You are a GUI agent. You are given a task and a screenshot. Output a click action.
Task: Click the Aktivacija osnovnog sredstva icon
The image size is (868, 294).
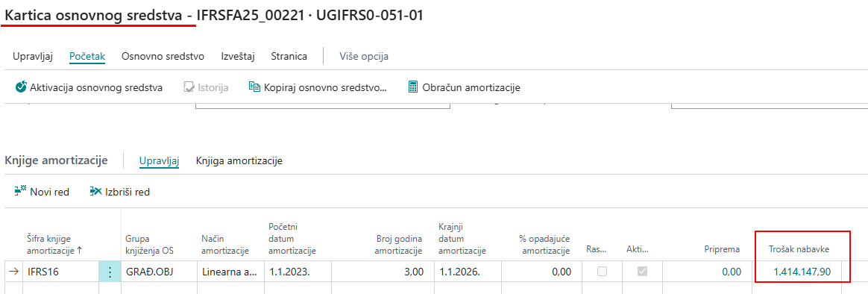(x=21, y=87)
